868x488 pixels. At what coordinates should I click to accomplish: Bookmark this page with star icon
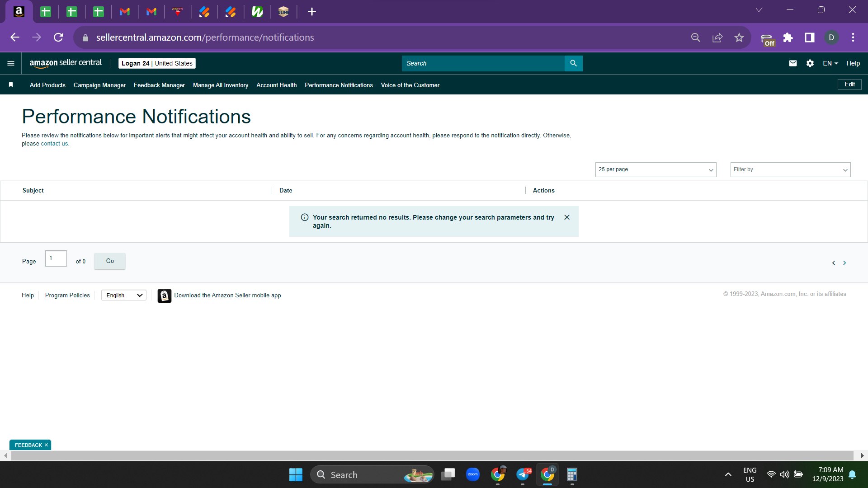coord(739,38)
